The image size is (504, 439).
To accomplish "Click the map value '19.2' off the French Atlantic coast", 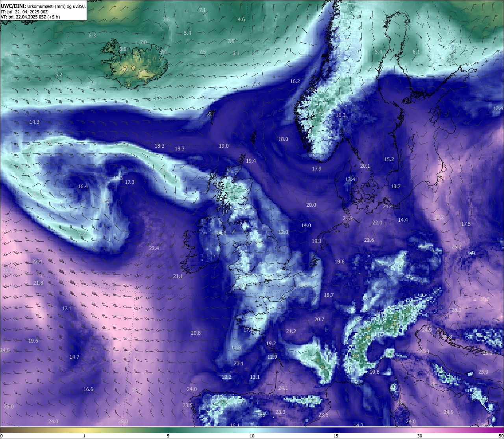I will pos(271,344).
